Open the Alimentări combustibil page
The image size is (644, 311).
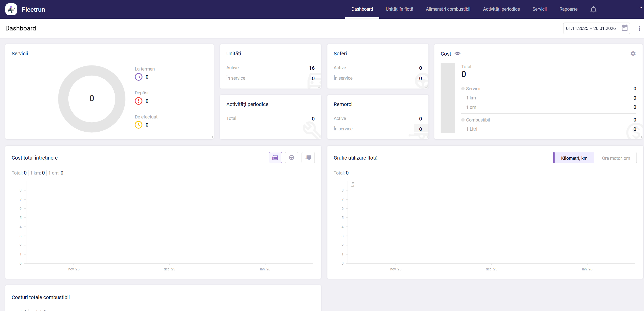click(448, 9)
